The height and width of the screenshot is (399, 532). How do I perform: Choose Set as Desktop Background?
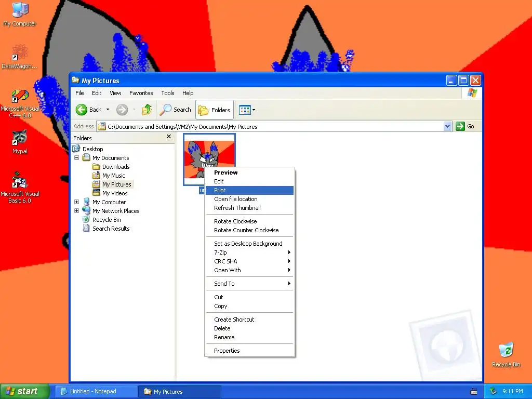point(250,244)
